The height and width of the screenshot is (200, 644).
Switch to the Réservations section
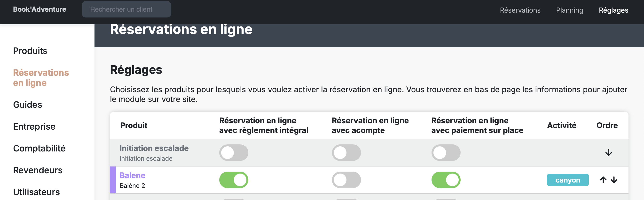pos(520,10)
